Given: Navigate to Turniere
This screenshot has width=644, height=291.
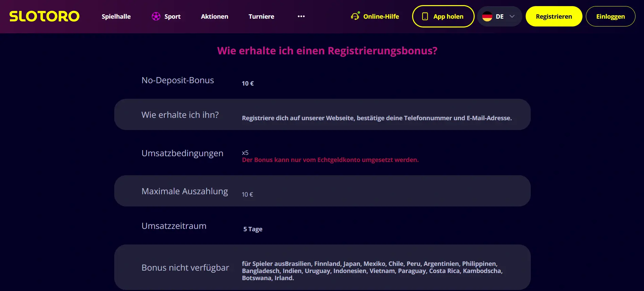Looking at the screenshot, I should click(x=261, y=16).
